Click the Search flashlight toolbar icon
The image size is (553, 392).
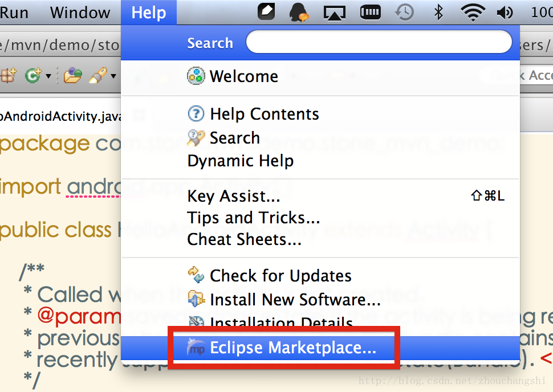[x=98, y=75]
